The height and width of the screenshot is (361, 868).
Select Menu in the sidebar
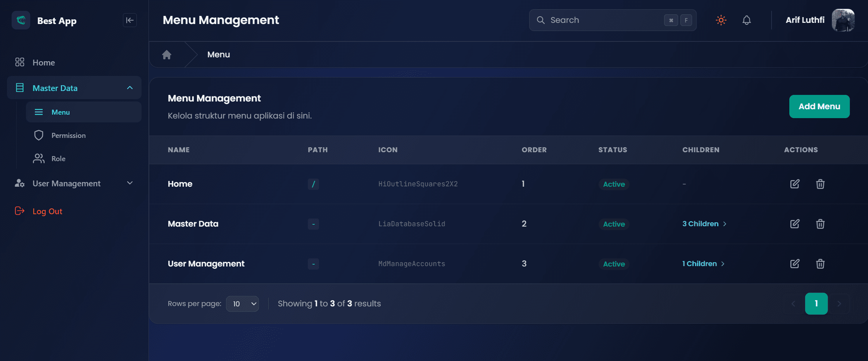point(60,112)
